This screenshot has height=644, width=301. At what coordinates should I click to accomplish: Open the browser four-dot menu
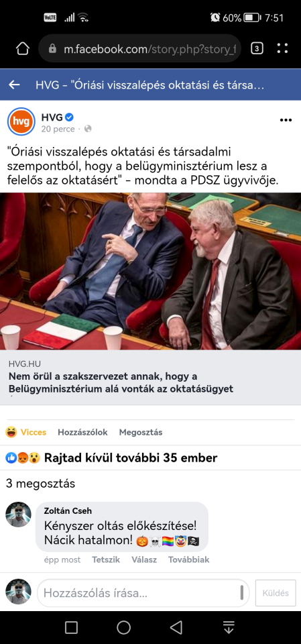tap(282, 48)
